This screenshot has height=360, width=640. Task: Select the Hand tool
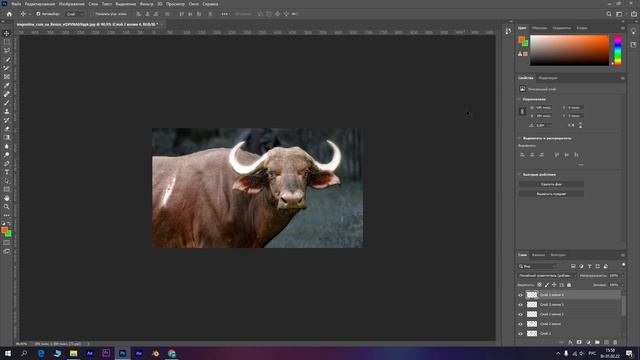[x=7, y=198]
